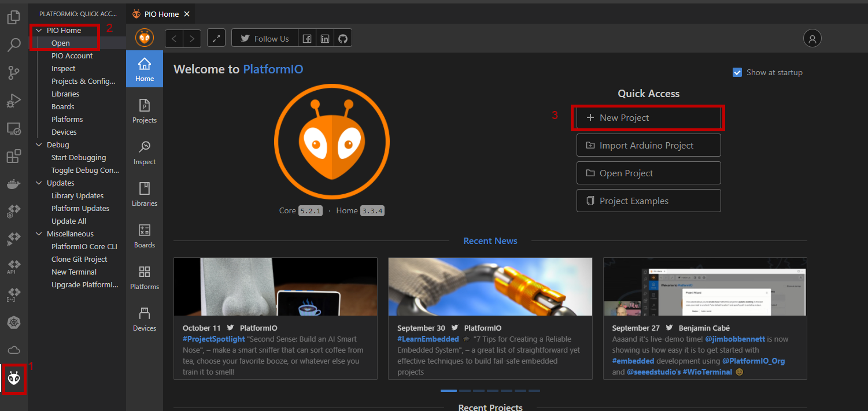The height and width of the screenshot is (411, 868).
Task: Collapse the PIO Home tree section
Action: point(39,30)
